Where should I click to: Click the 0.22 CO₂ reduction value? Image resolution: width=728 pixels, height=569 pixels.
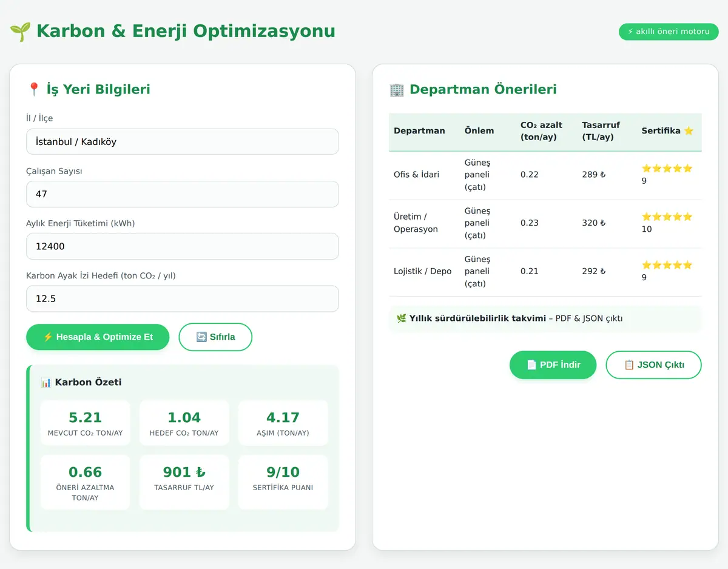coord(530,175)
